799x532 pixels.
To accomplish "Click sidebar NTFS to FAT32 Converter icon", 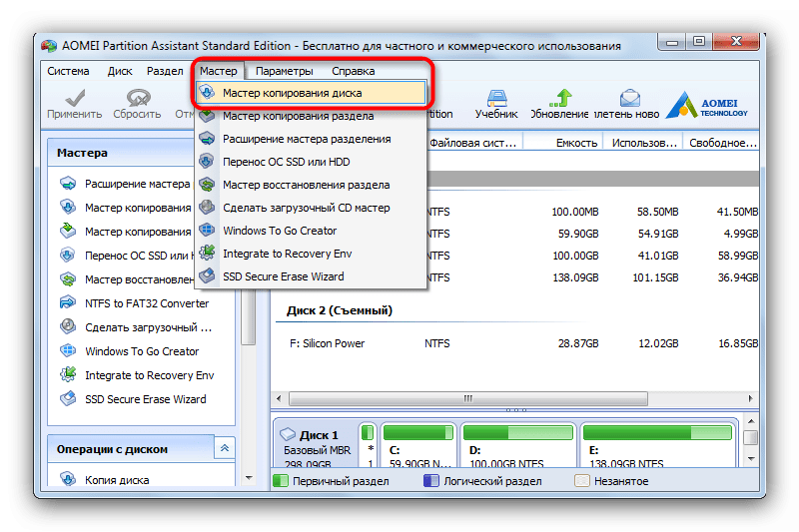I will click(68, 302).
